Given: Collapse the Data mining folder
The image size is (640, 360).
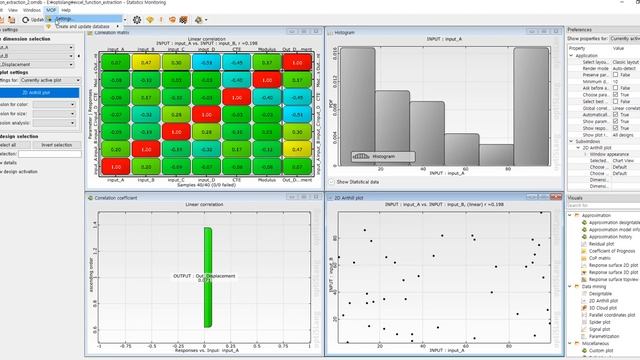Looking at the screenshot, I should point(571,287).
